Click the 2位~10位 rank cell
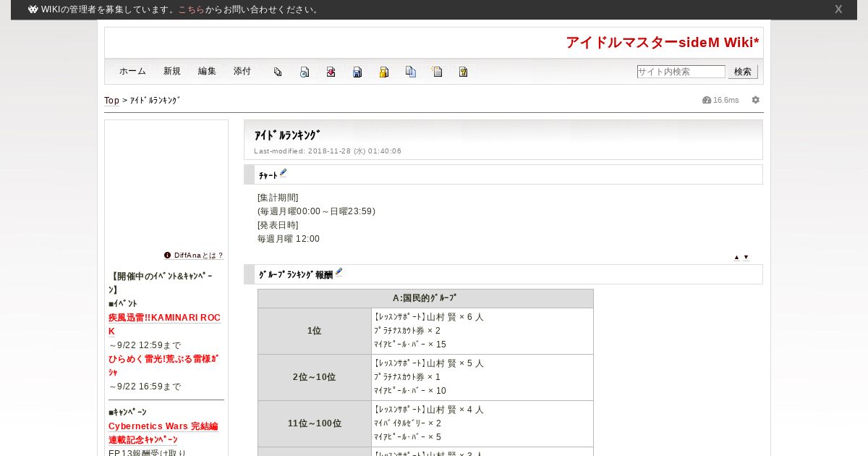Viewport: 868px width, 456px height. [315, 377]
